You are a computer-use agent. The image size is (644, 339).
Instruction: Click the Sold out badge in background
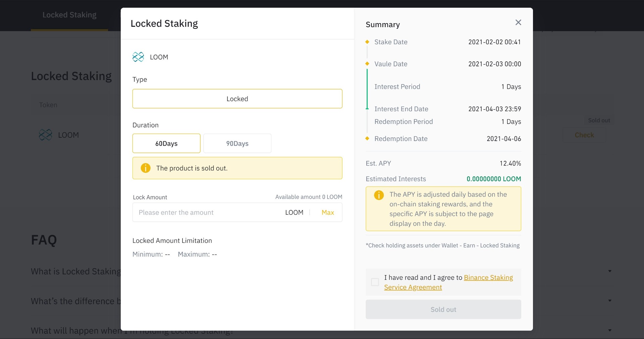pyautogui.click(x=599, y=120)
